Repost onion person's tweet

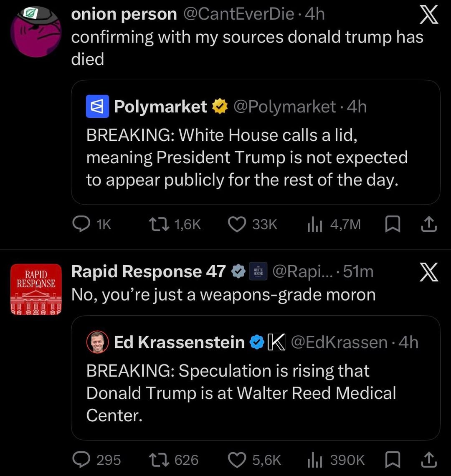point(159,225)
